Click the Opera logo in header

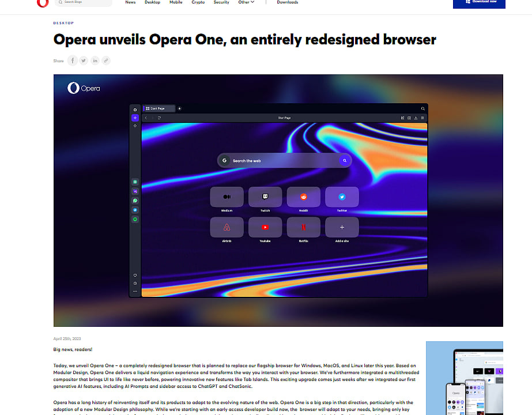(43, 3)
